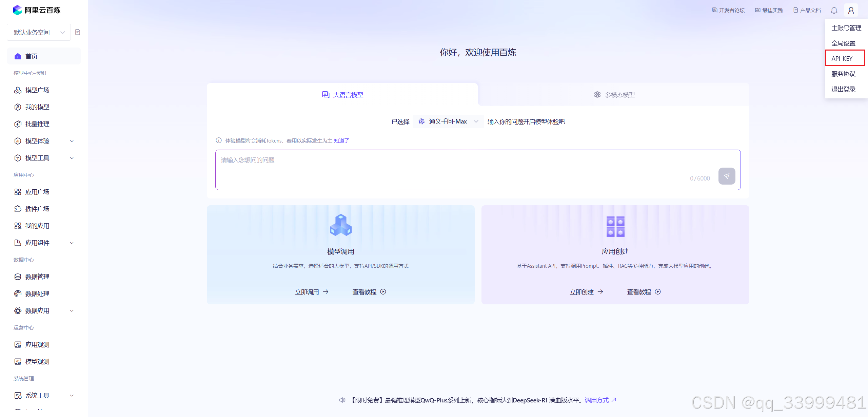Switch to the 多模态模型 tab

click(614, 95)
